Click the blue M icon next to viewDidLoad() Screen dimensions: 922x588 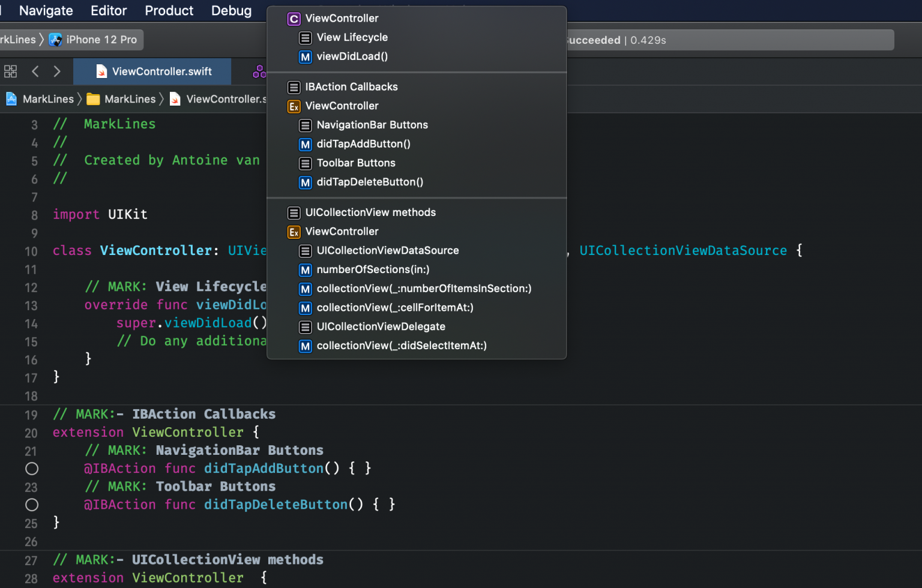[x=305, y=56]
